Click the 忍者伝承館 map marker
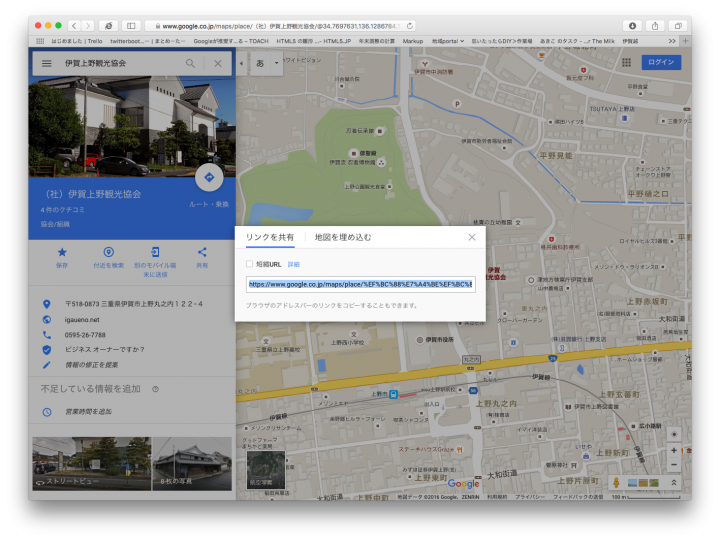This screenshot has height=541, width=720. (x=380, y=131)
